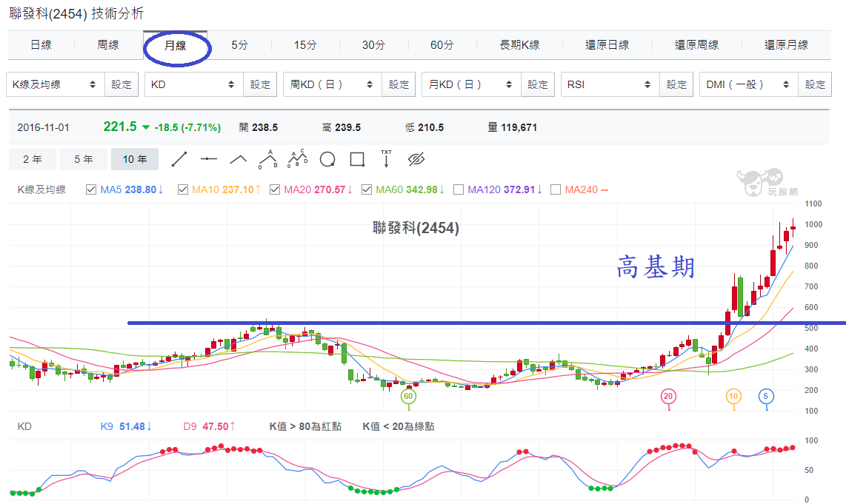Click the 聯發科(2454) 技術分析 title
The image size is (846, 504).
pyautogui.click(x=76, y=13)
